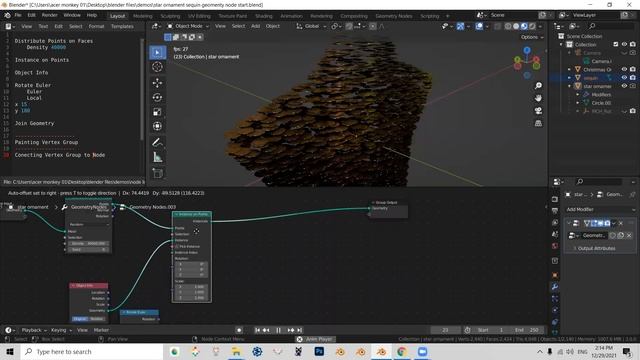The height and width of the screenshot is (360, 640).
Task: Open the Particles properties tab icon
Action: tap(555, 299)
